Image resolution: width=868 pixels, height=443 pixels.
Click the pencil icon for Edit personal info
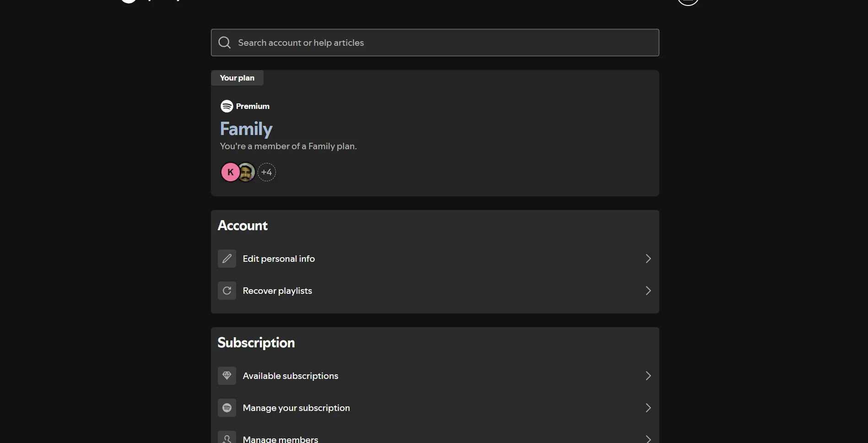click(227, 259)
